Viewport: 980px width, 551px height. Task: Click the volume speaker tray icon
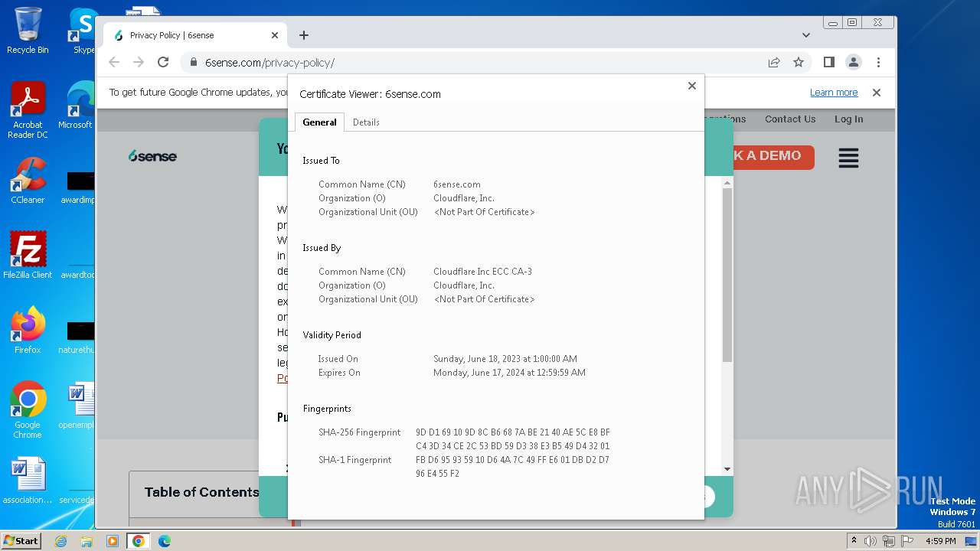871,541
